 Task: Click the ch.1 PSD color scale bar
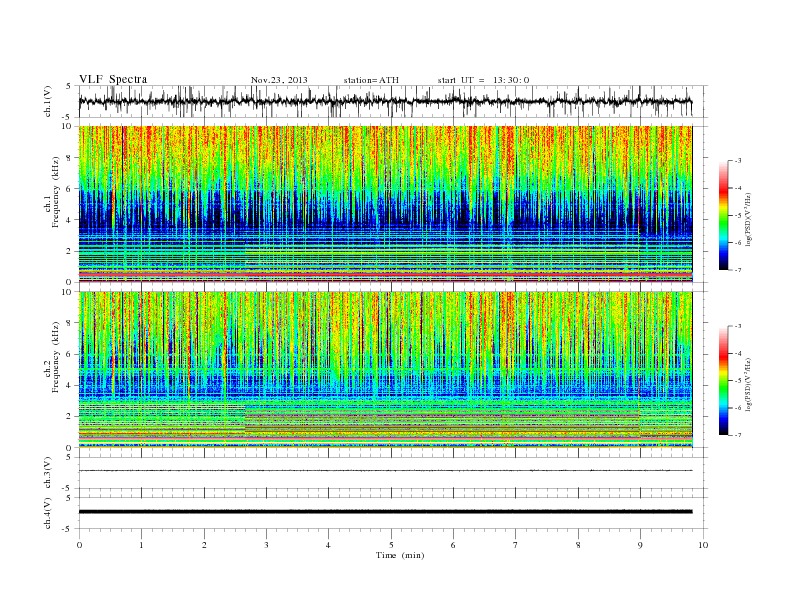(x=723, y=215)
